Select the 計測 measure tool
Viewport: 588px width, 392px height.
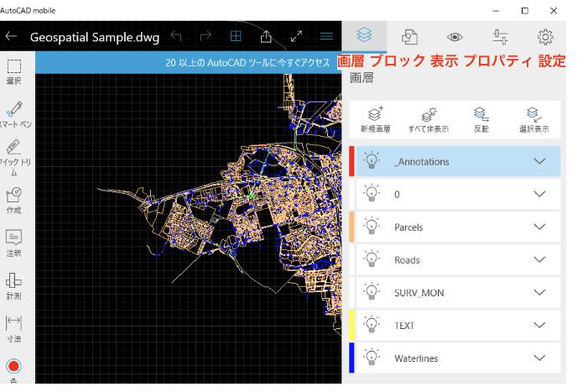[x=14, y=286]
